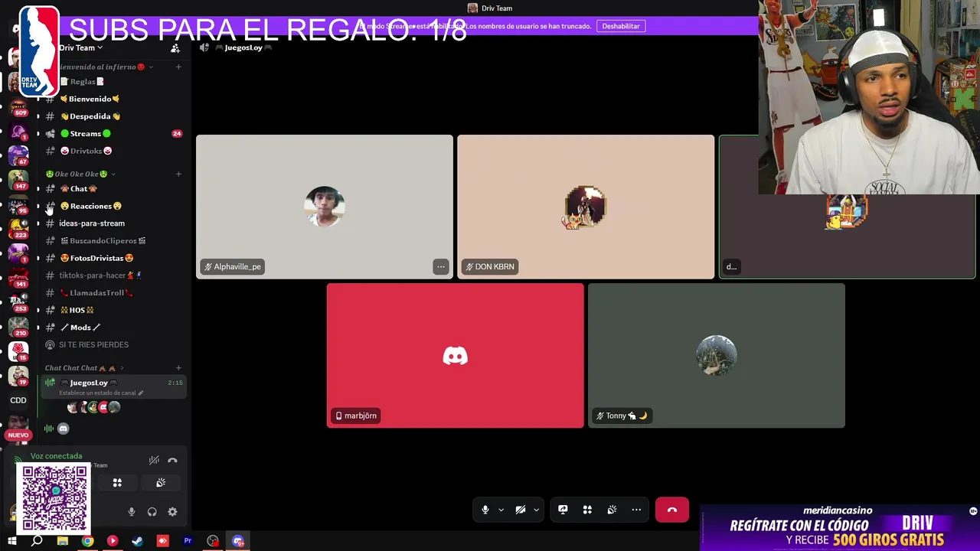The width and height of the screenshot is (980, 551).
Task: Select the Alphaville_pe video tile
Action: 325,207
